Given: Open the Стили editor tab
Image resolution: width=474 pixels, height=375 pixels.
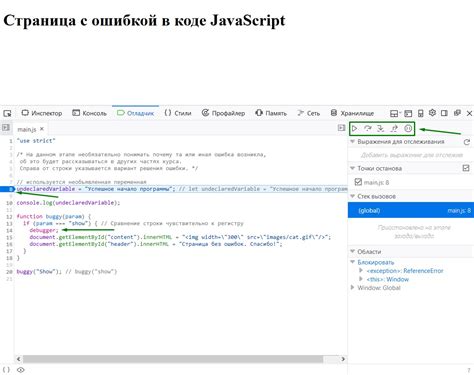Looking at the screenshot, I should coord(178,113).
